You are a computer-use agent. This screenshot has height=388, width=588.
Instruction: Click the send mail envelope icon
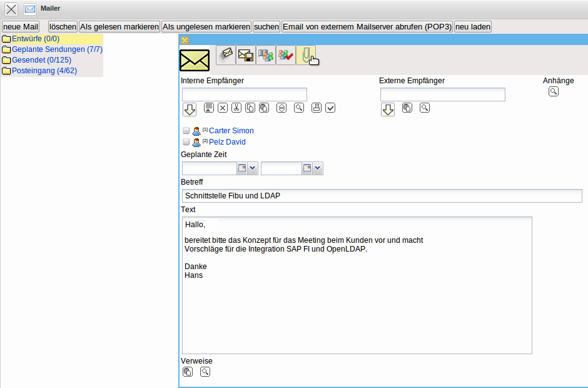(226, 55)
